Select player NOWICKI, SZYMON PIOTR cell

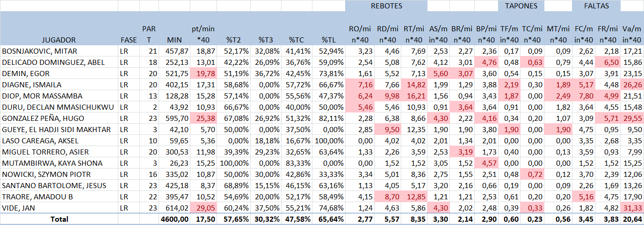(x=59, y=174)
